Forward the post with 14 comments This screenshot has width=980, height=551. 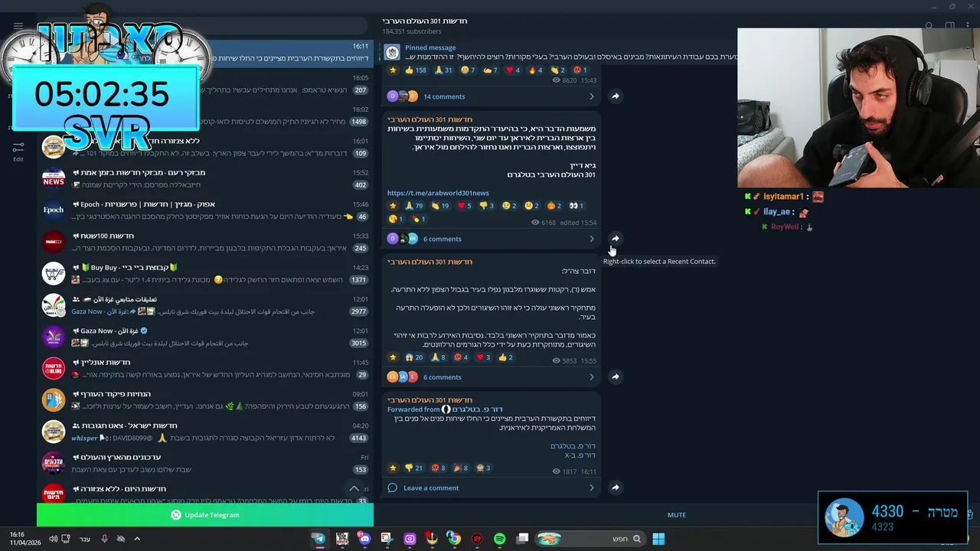click(x=615, y=96)
